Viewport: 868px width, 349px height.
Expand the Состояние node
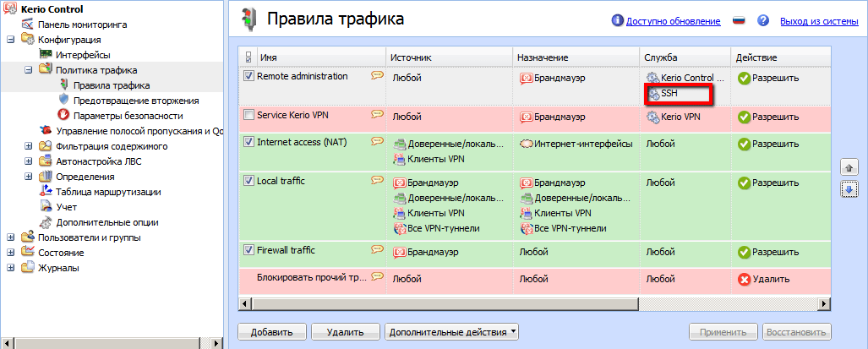click(x=10, y=253)
